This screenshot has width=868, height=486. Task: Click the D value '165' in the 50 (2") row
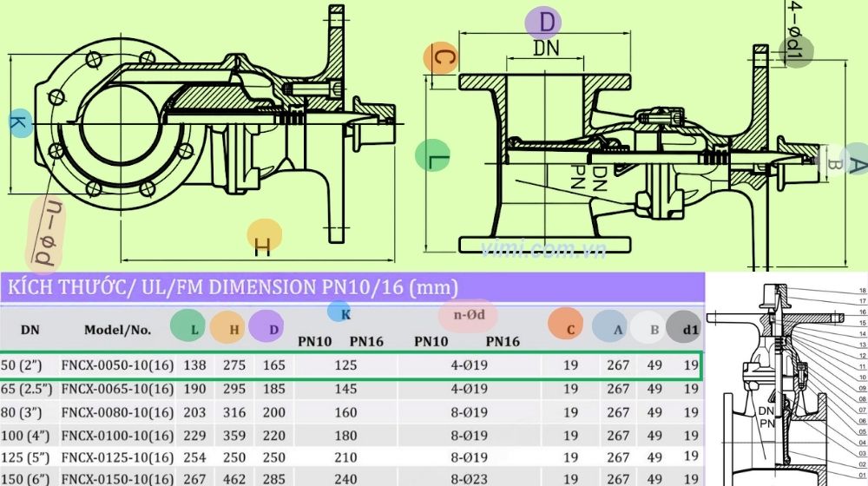coord(274,365)
